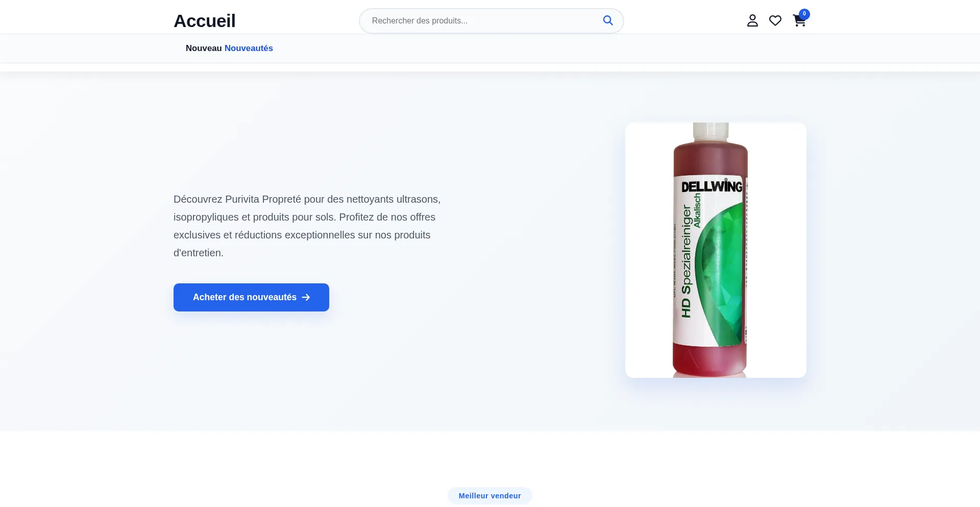Click the Meilleur vendeur badge
The image size is (980, 507).
[490, 496]
